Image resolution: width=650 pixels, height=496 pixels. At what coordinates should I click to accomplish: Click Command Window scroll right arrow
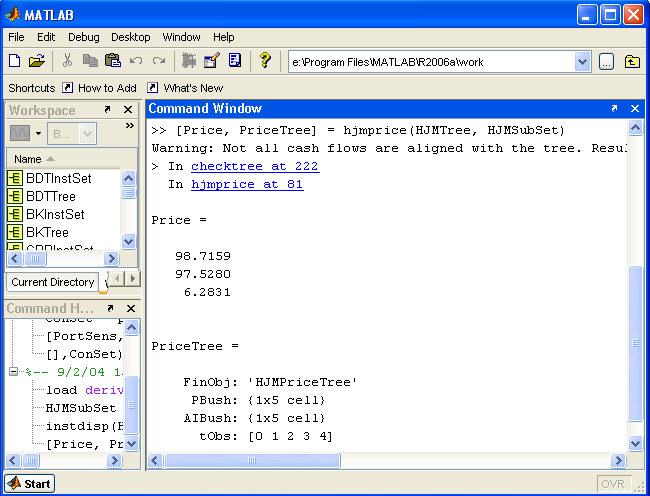(618, 460)
